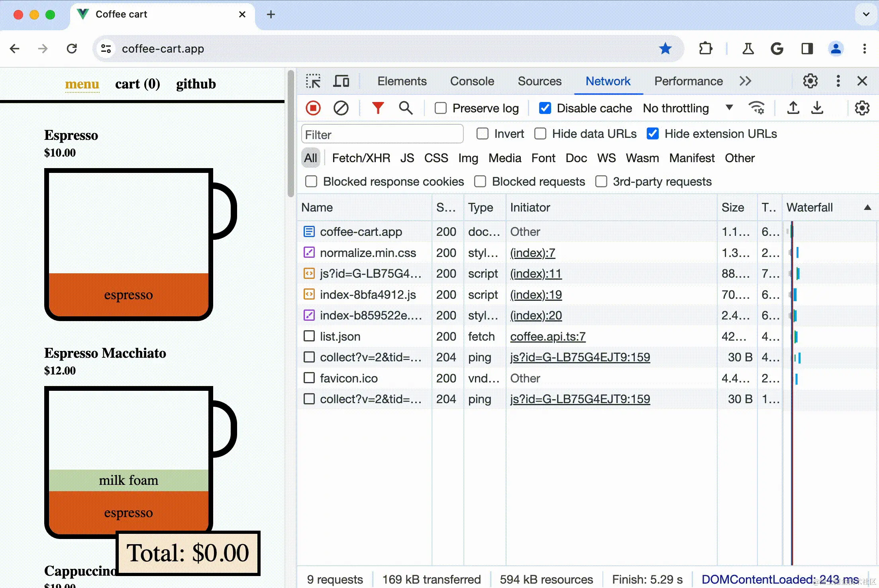Enable the Preserve log checkbox
Image resolution: width=879 pixels, height=588 pixels.
click(x=440, y=108)
